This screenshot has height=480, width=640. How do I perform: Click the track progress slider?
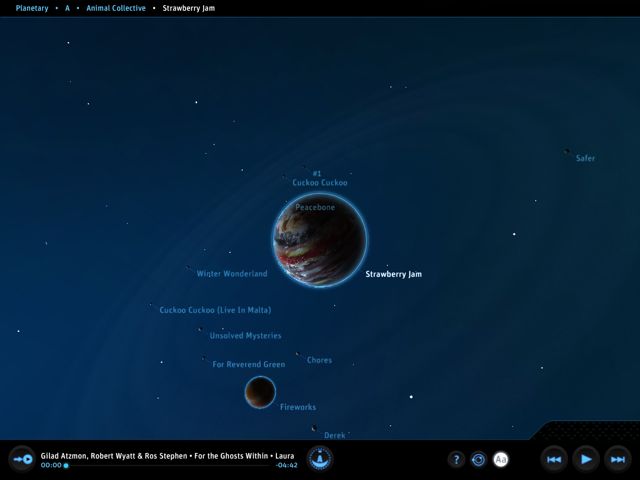169,465
